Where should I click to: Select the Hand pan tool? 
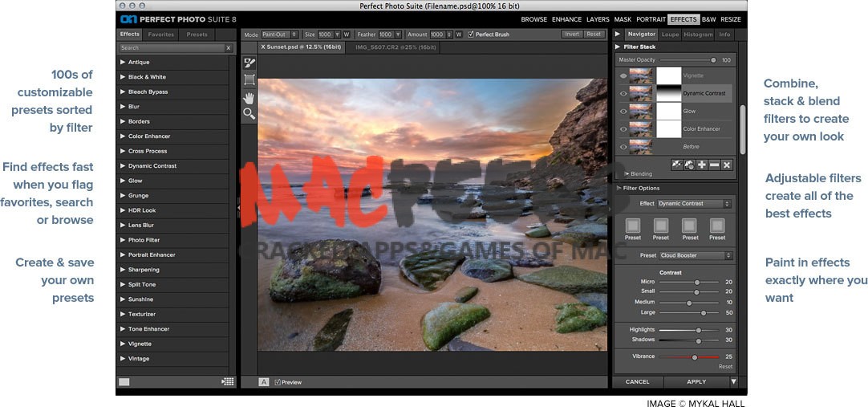click(249, 97)
